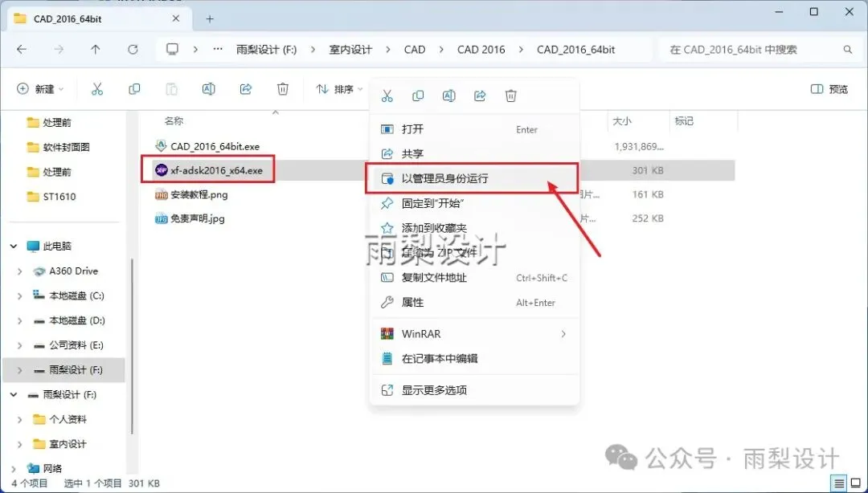Click 雨梨设计 (F:) in the address breadcrumb

(x=266, y=49)
